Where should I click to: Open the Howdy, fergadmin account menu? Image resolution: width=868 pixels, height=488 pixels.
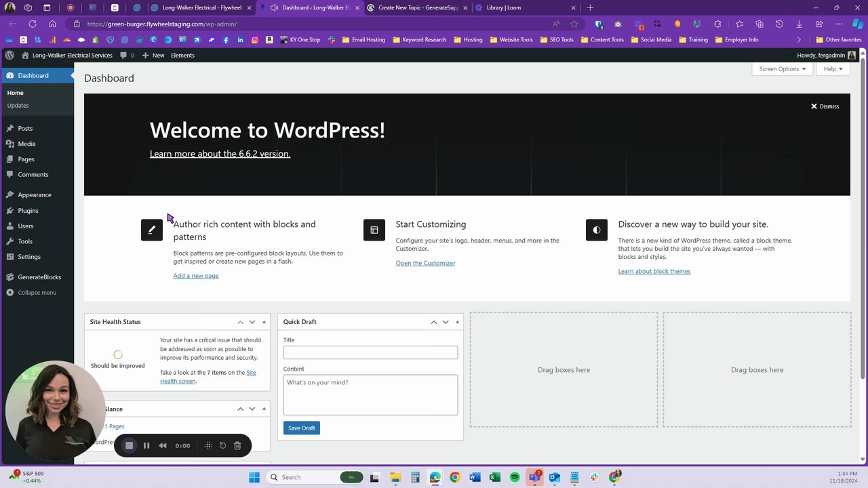(x=826, y=55)
